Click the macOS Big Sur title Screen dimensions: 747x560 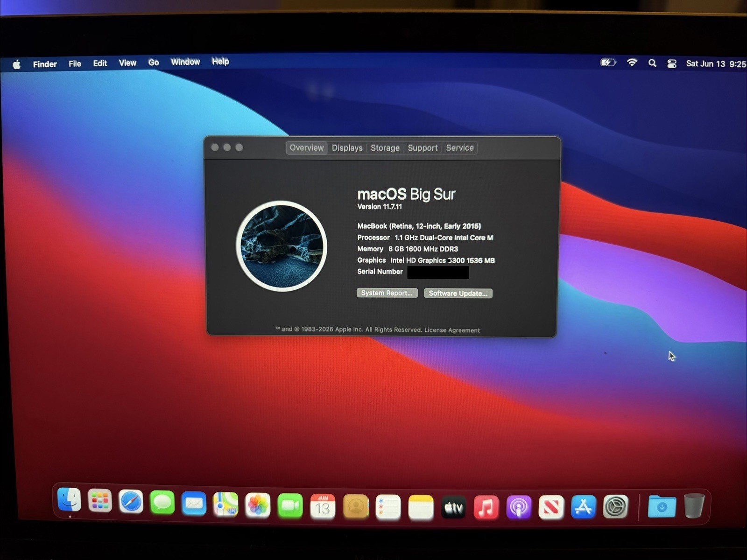pos(406,194)
